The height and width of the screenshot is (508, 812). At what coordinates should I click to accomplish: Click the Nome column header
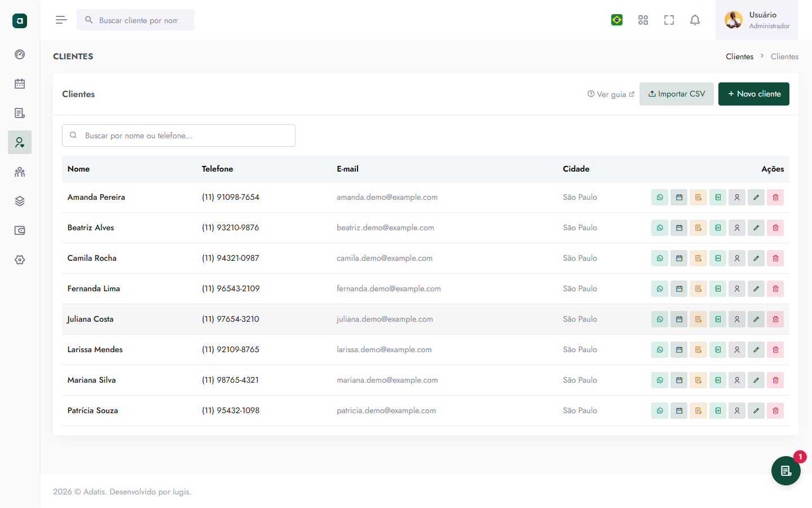[78, 169]
